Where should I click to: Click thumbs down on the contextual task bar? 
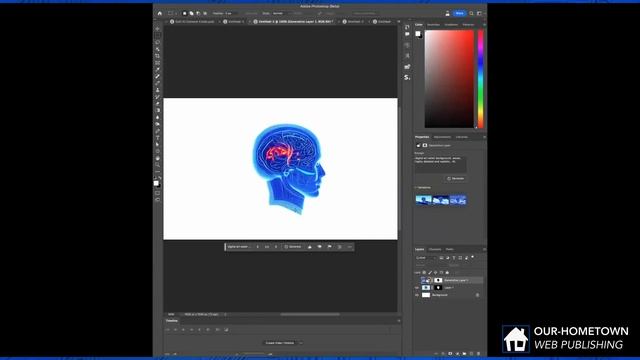point(320,247)
